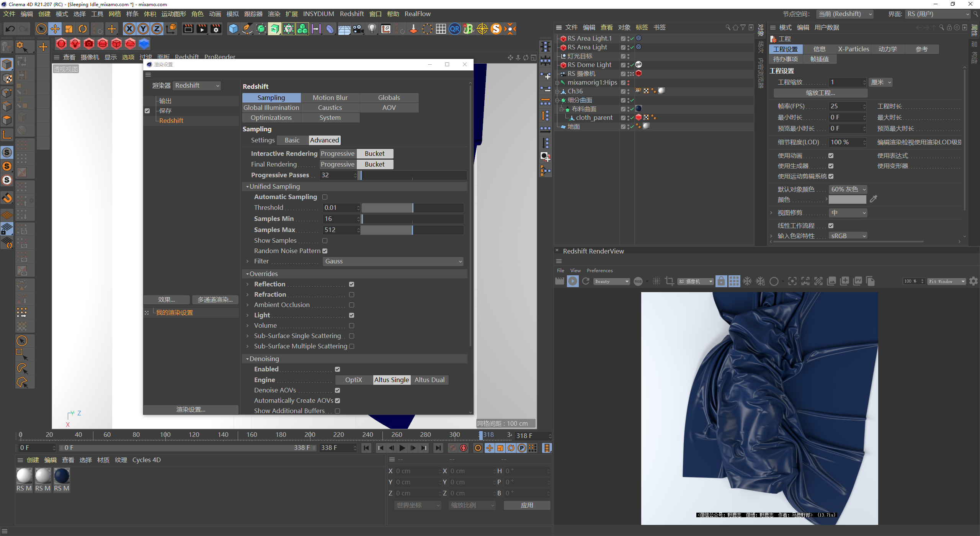Start Redshift RenderView IPR play button

(573, 281)
